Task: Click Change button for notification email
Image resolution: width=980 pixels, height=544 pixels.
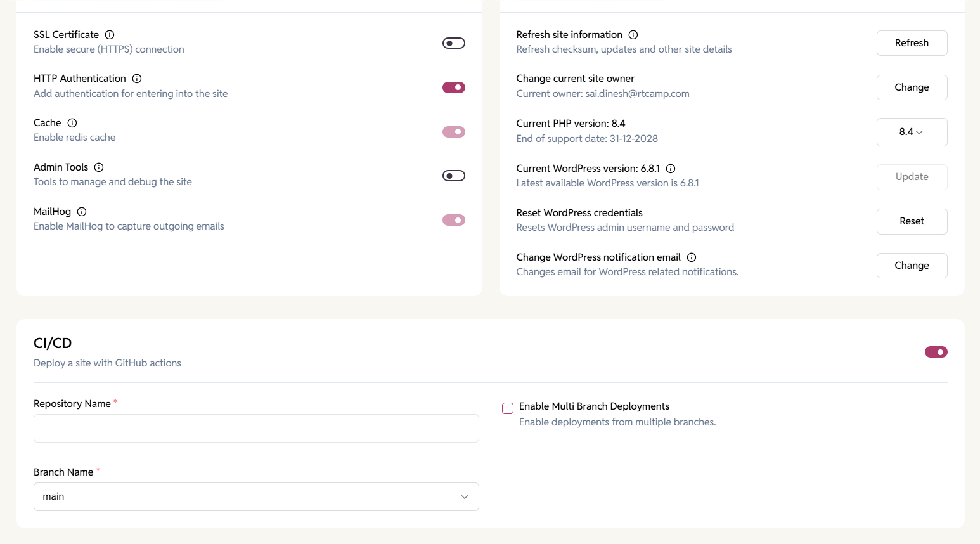Action: [x=912, y=266]
